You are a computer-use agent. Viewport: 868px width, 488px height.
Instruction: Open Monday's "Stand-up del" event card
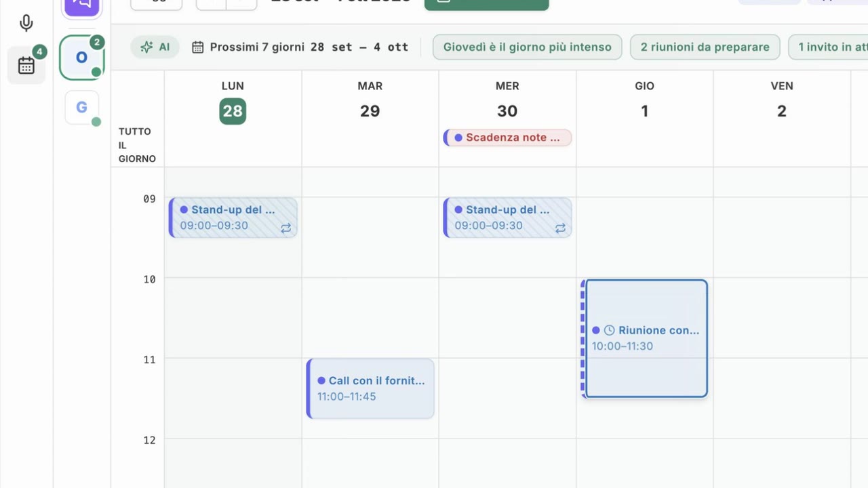click(233, 218)
